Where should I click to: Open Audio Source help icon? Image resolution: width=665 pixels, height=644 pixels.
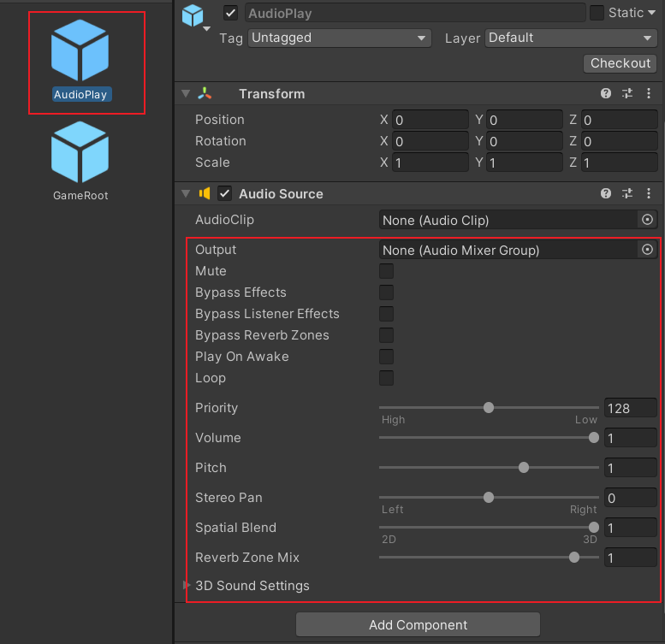pyautogui.click(x=606, y=194)
